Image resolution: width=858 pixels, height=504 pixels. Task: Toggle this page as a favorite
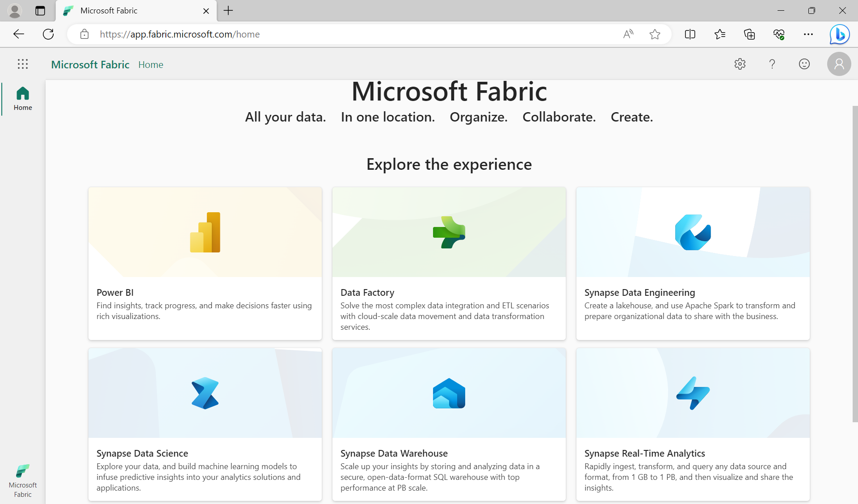655,34
